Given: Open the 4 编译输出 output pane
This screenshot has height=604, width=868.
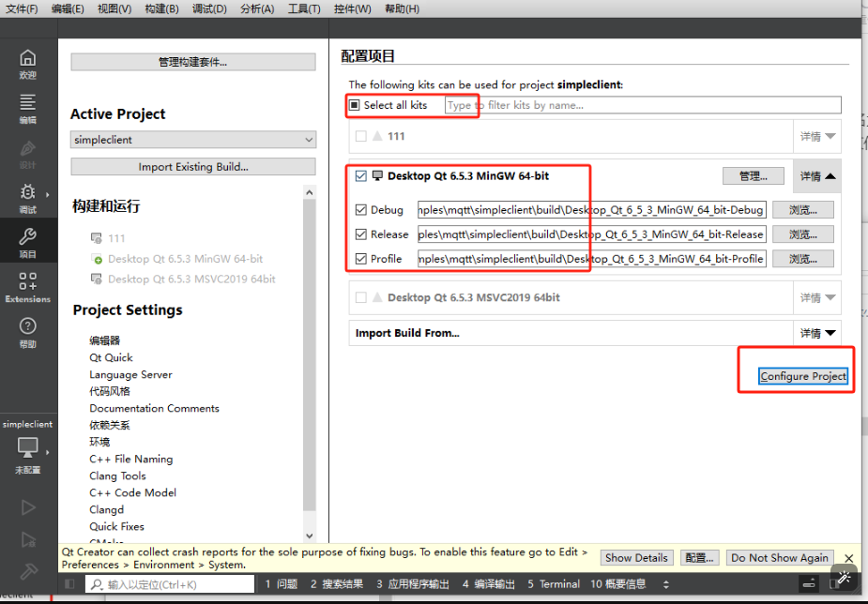Looking at the screenshot, I should [488, 584].
